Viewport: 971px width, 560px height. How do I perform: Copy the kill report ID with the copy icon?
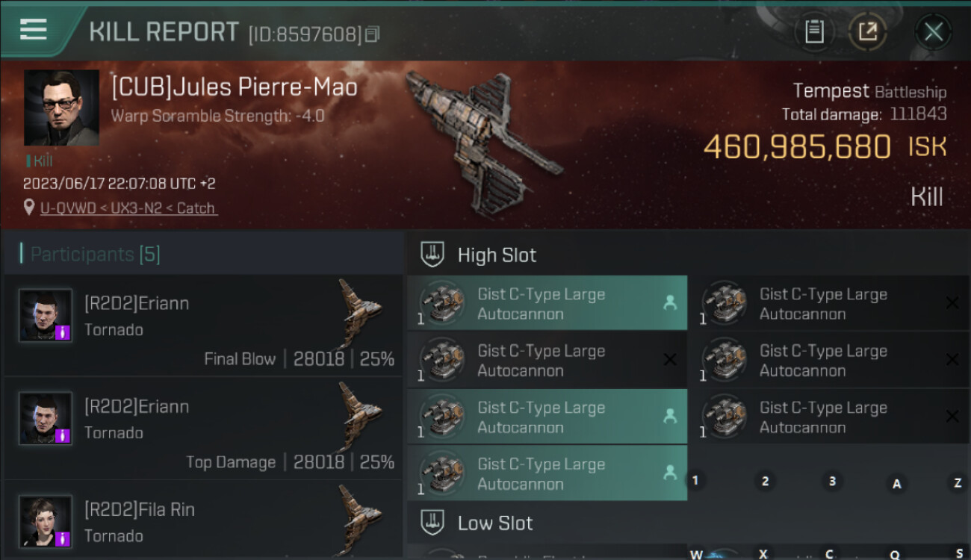pyautogui.click(x=373, y=34)
